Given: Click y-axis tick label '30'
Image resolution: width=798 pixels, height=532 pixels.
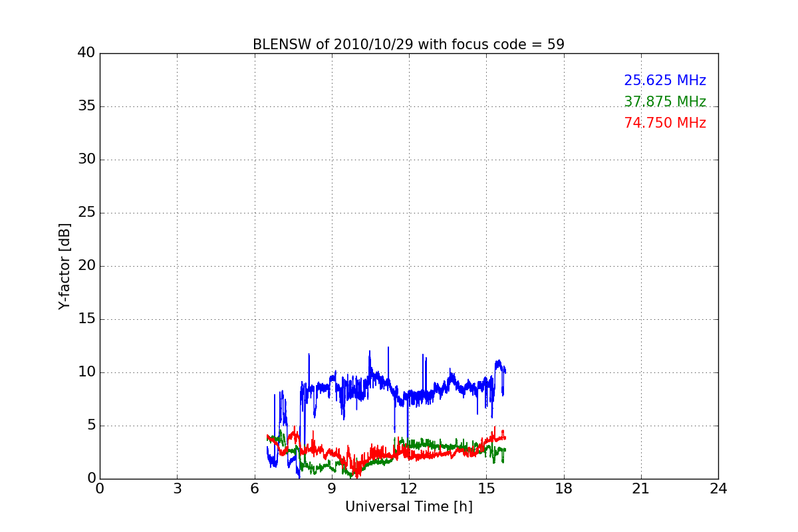Looking at the screenshot, I should coord(86,160).
